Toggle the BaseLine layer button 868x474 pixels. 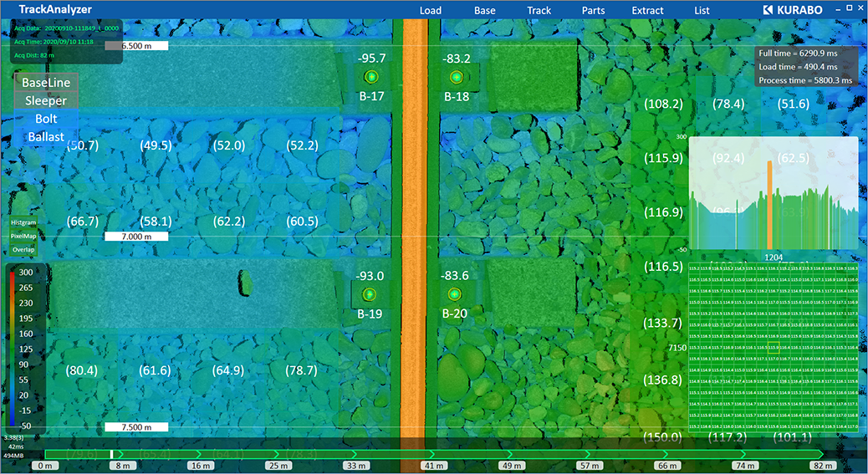tap(46, 83)
